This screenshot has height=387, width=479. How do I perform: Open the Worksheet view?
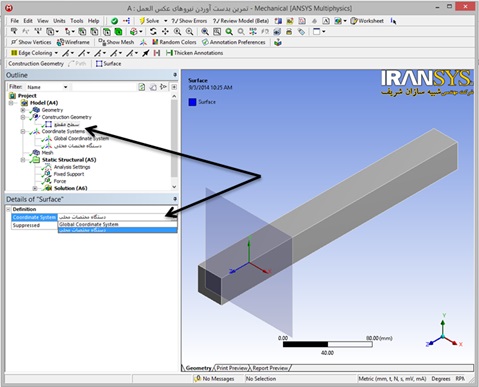[367, 21]
